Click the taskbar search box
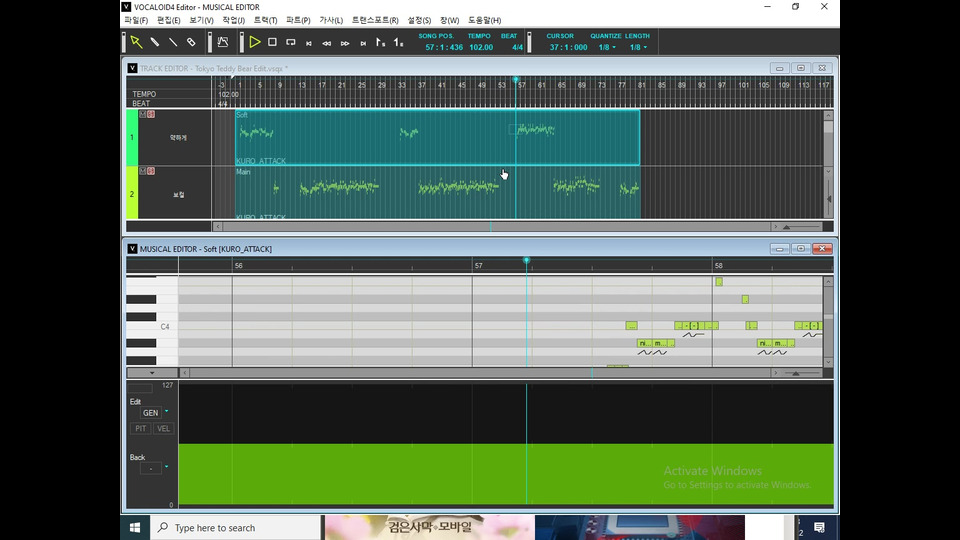This screenshot has width=960, height=540. 236,527
